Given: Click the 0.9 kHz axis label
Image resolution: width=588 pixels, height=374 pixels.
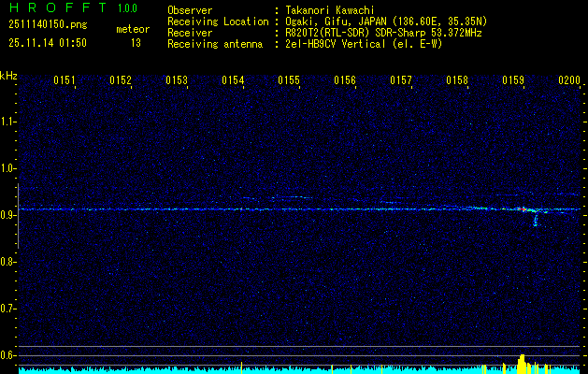Looking at the screenshot, I should 8,215.
